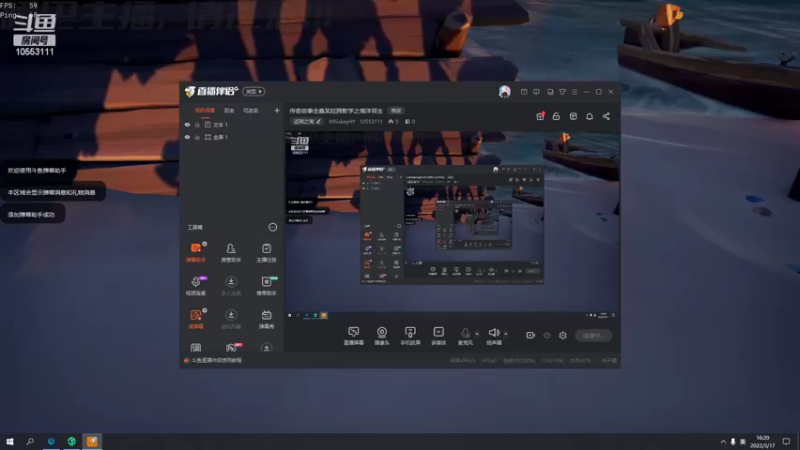Screen dimensions: 800x450
Task: Add a new scene with the plus button
Action: (277, 110)
